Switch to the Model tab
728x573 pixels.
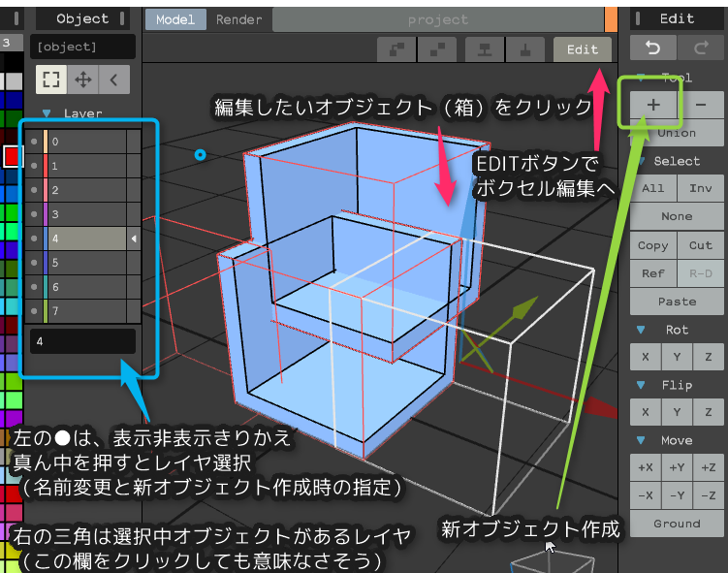[x=175, y=19]
